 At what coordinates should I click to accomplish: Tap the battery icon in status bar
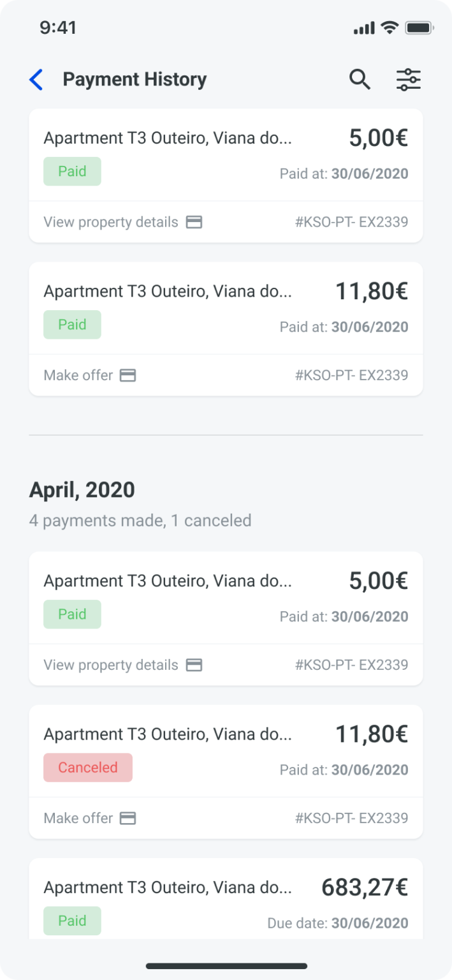coord(419,28)
